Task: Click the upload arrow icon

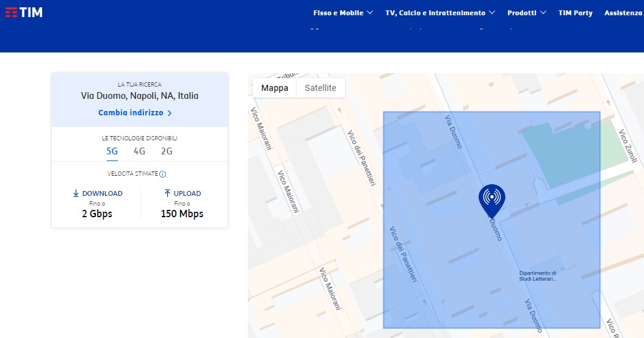Action: [167, 193]
